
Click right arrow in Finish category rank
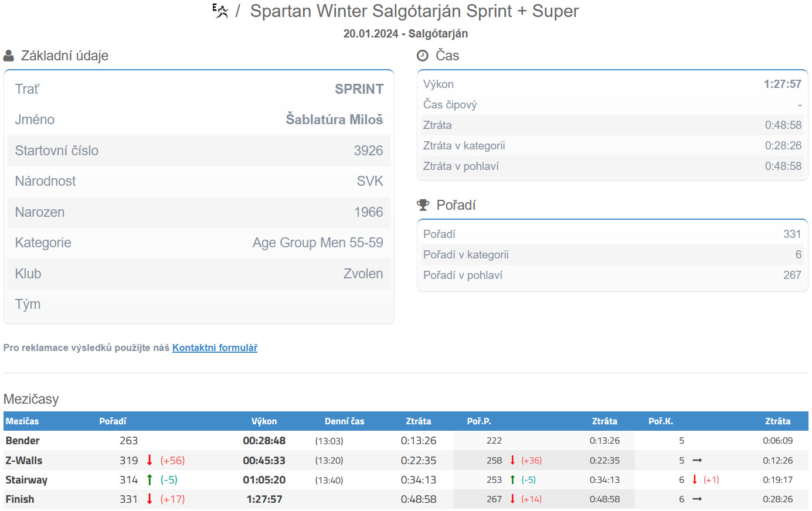click(x=697, y=499)
